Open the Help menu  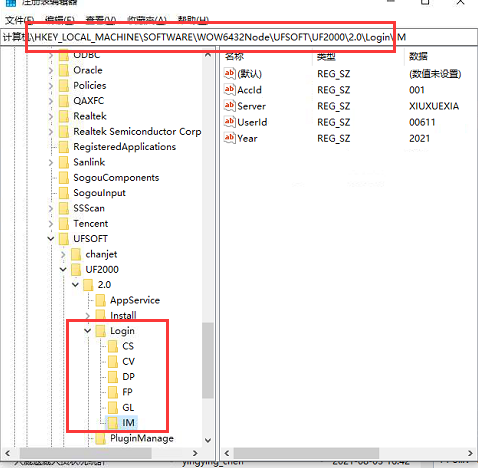[193, 20]
